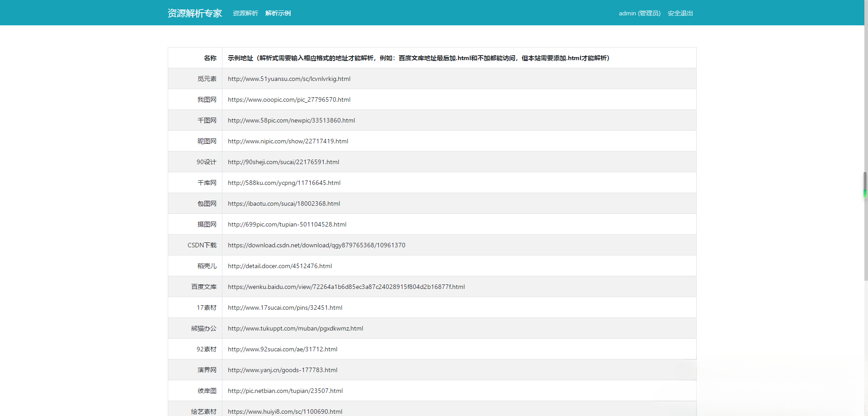The width and height of the screenshot is (868, 416).
Task: Open the CSDN下载 download link
Action: point(316,245)
